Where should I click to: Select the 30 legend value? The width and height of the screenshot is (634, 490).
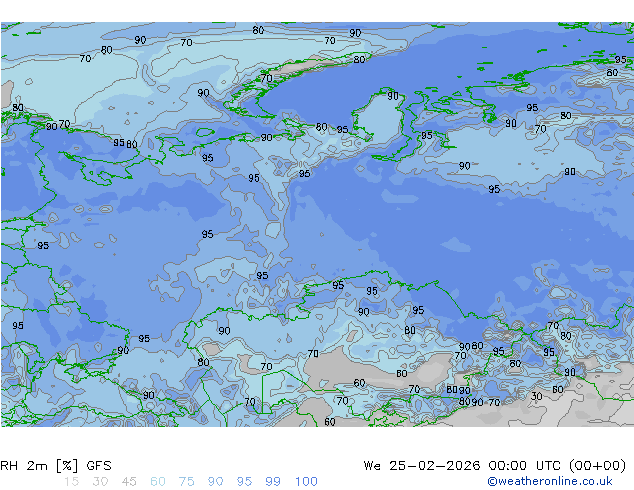pos(100,482)
